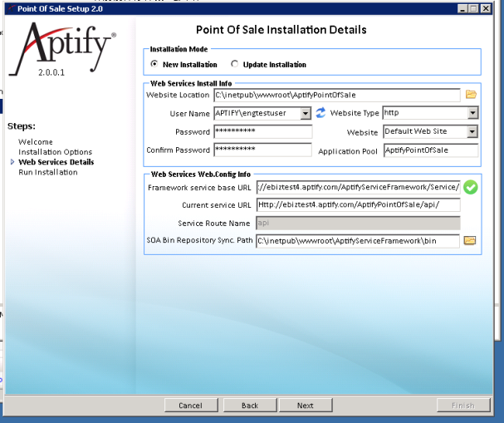
Task: Click the 'Application Pool' label
Action: 348,151
